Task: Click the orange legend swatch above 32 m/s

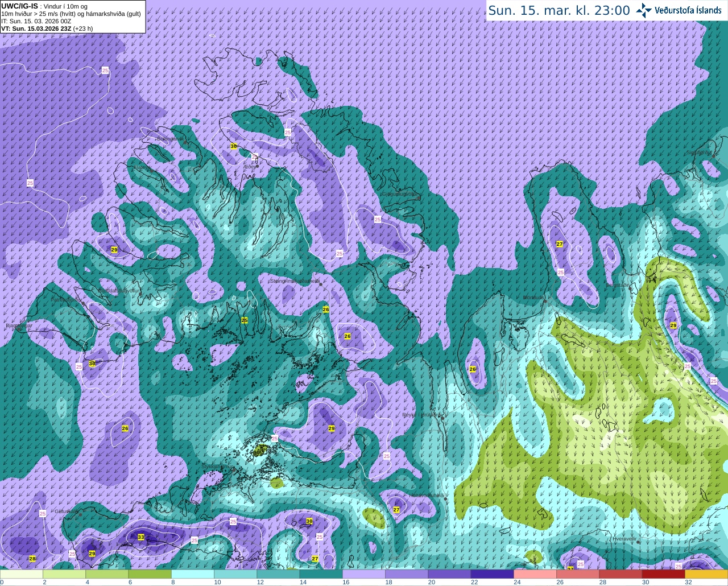Action: pos(706,574)
